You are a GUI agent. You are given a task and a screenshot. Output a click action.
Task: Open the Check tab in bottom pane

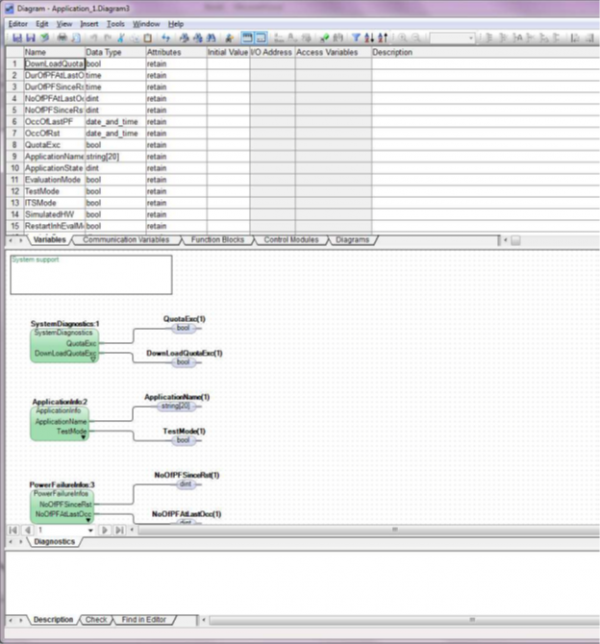click(x=97, y=620)
